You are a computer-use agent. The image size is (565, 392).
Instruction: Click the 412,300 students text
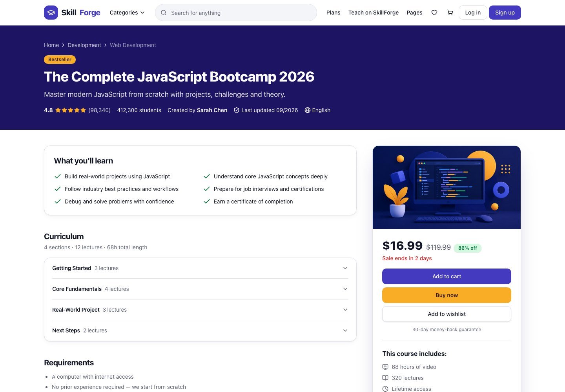tap(139, 110)
